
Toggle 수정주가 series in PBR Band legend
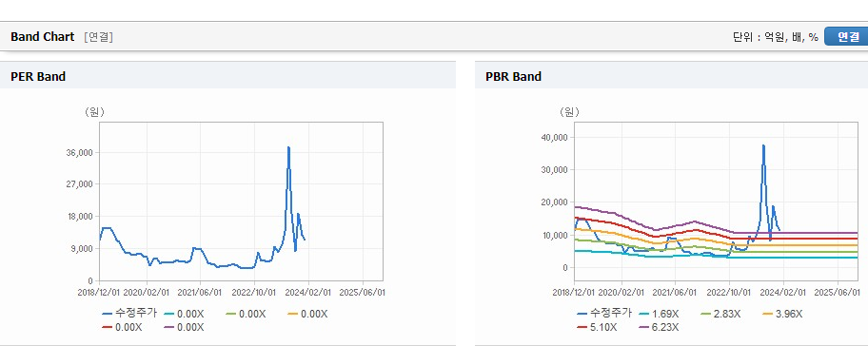pyautogui.click(x=604, y=313)
